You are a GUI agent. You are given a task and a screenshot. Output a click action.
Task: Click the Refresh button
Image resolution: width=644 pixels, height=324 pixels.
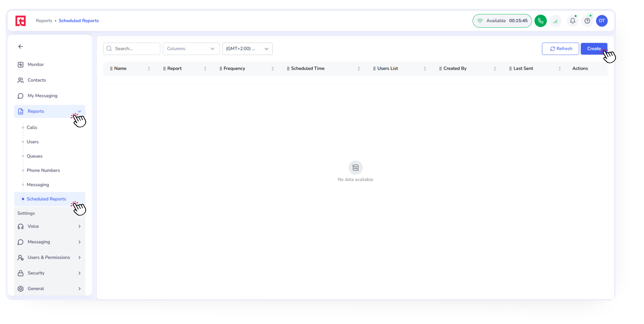click(x=560, y=49)
